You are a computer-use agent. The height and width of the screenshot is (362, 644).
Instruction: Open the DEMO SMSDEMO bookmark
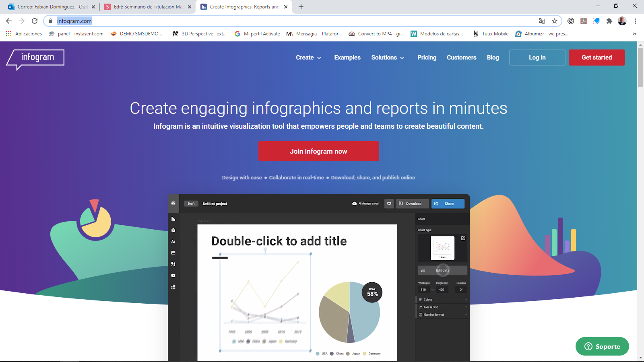coord(136,34)
